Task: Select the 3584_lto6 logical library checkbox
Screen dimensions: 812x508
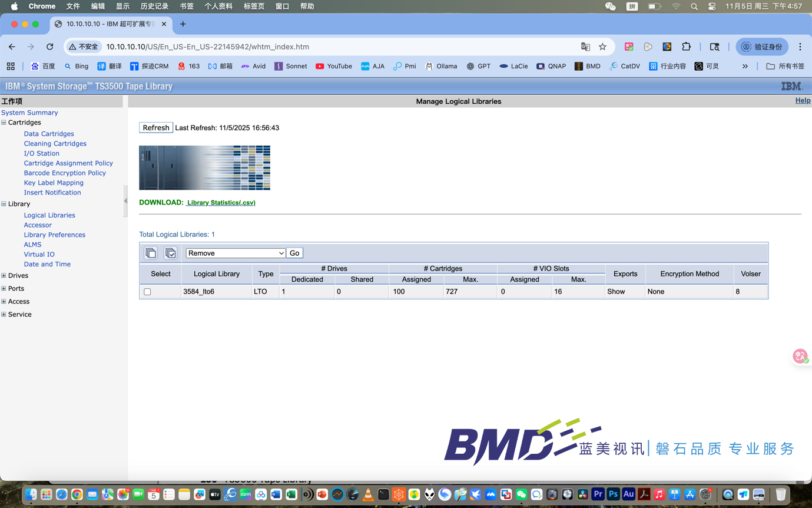Action: 147,292
